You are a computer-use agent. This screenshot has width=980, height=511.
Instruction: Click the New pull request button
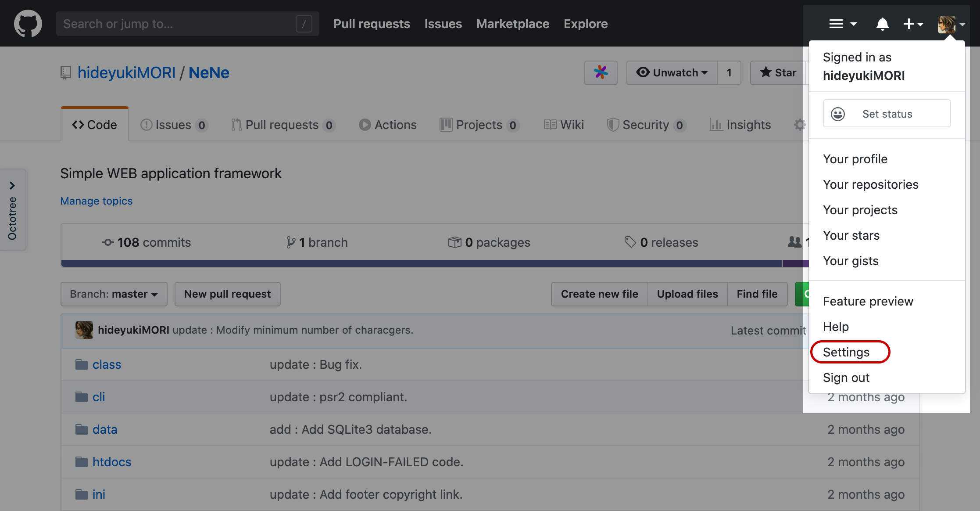coord(227,294)
